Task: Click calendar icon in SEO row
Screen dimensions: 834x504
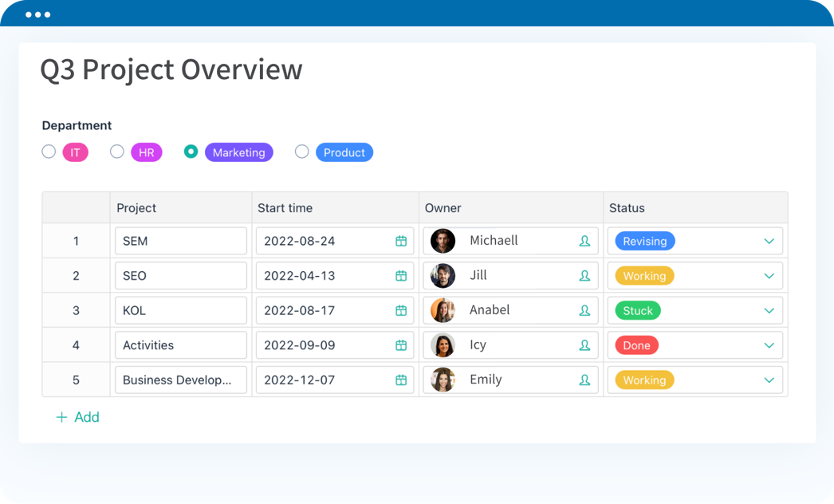Action: tap(401, 276)
